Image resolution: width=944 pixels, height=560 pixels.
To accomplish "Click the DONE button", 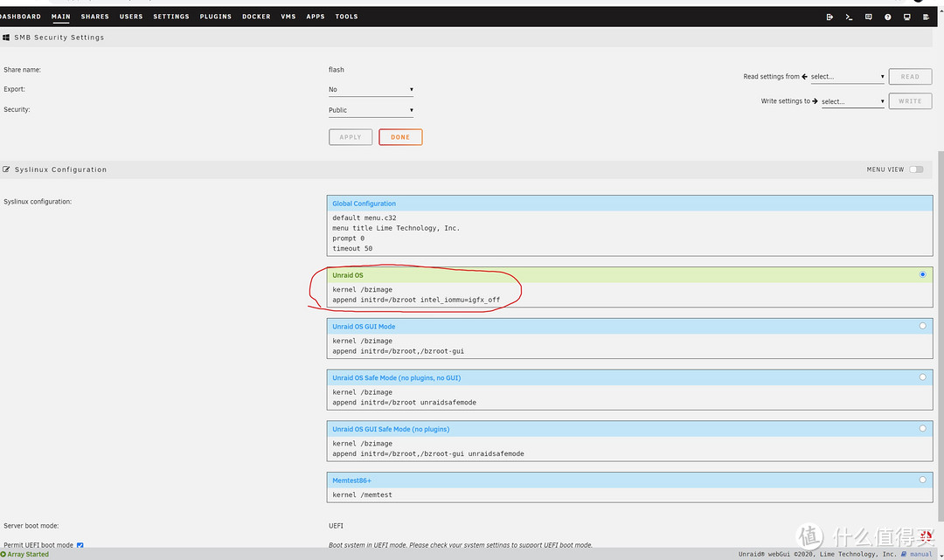I will pos(400,137).
